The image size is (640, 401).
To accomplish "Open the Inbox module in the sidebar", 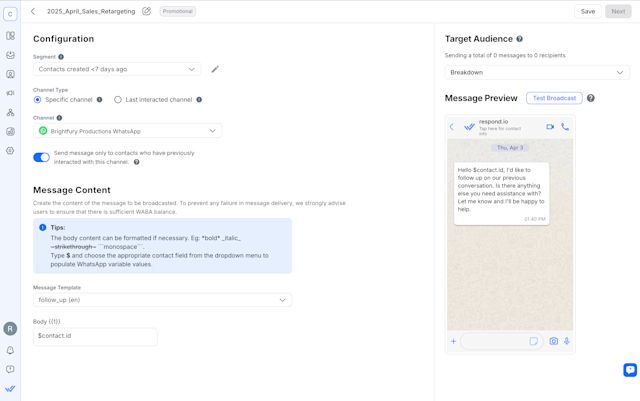I will tap(10, 55).
